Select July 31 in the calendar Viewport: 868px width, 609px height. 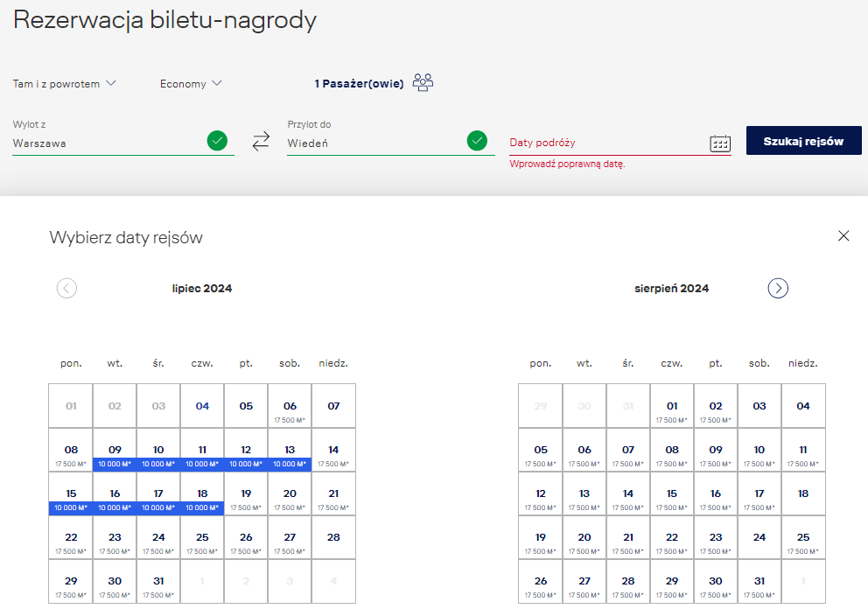pyautogui.click(x=158, y=581)
